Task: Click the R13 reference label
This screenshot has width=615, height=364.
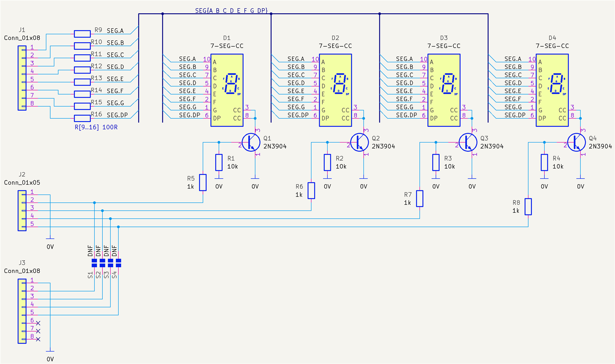Action: (96, 78)
